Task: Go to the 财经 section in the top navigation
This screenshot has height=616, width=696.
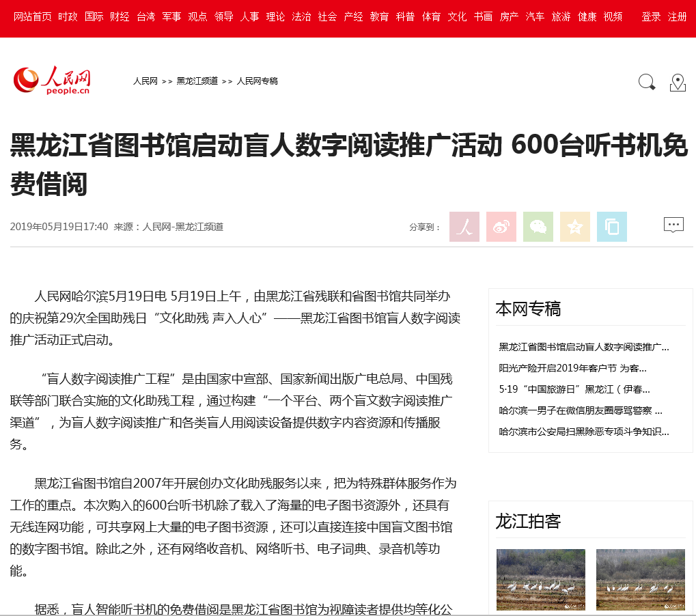Action: (x=120, y=16)
